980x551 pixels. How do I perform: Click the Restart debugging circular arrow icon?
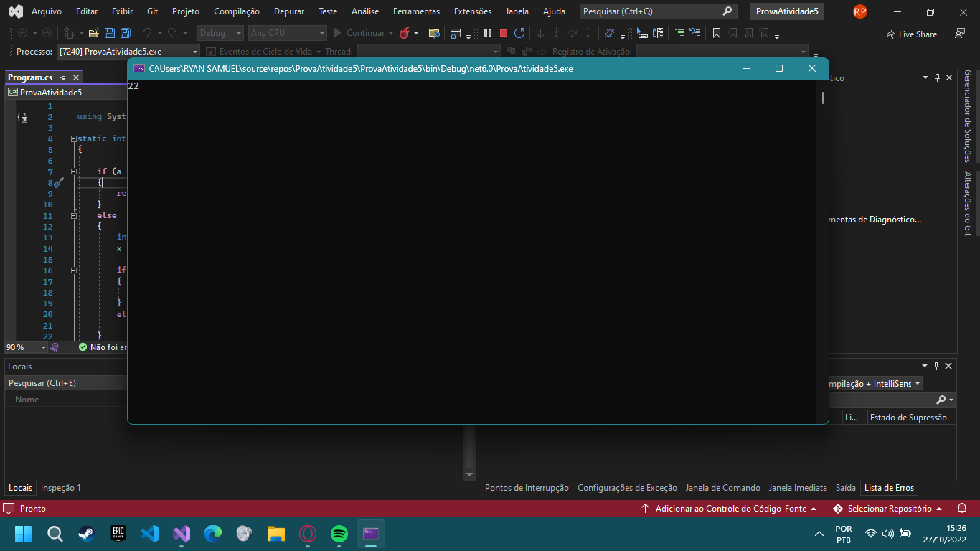click(x=519, y=33)
